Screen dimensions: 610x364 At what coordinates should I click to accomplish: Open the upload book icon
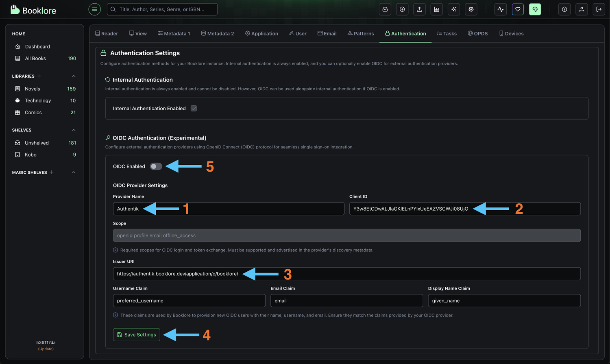[x=419, y=9]
